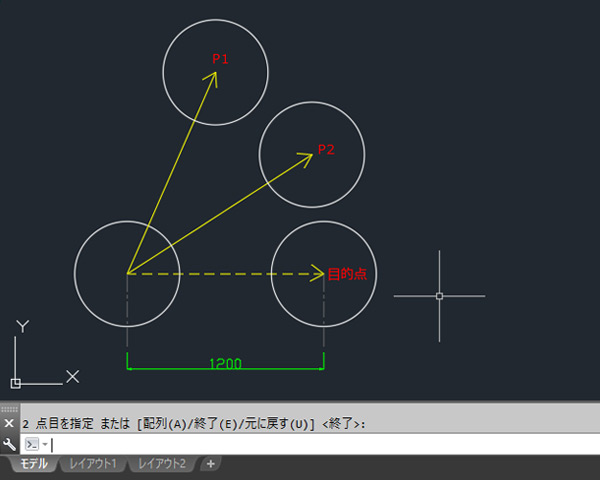Screen dimensions: 600x480
Task: Switch to the モデル tab
Action: [x=34, y=464]
